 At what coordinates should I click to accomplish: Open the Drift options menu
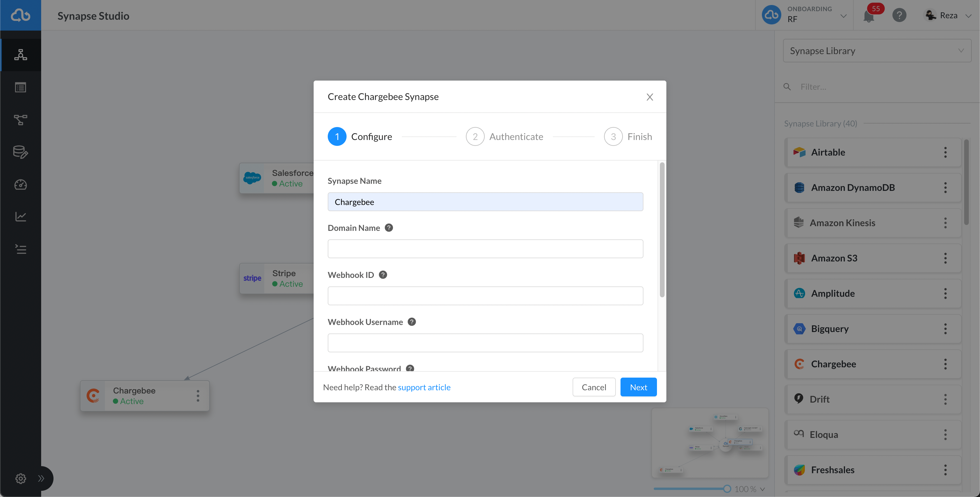[x=945, y=399]
